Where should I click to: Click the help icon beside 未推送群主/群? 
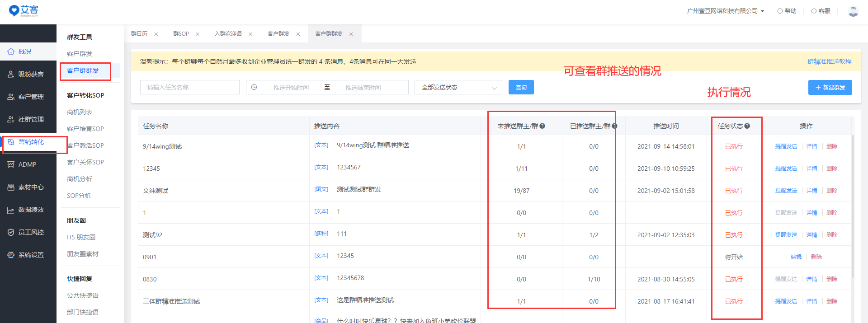[x=542, y=126]
